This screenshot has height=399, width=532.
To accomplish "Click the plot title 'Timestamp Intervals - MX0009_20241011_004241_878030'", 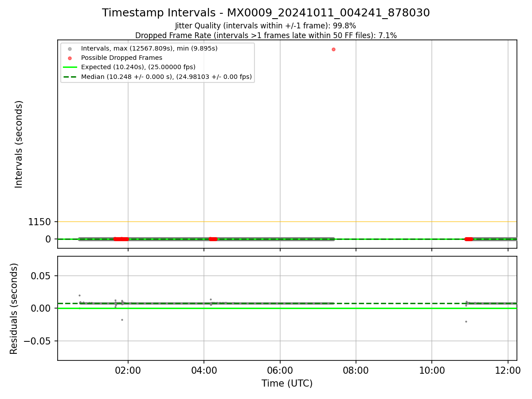I will 266,13.
